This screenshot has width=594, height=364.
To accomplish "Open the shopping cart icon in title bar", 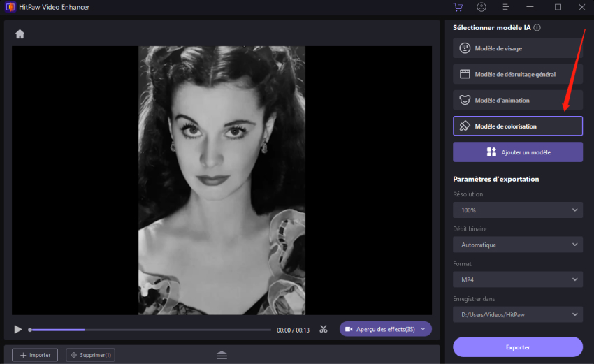I will click(x=458, y=7).
